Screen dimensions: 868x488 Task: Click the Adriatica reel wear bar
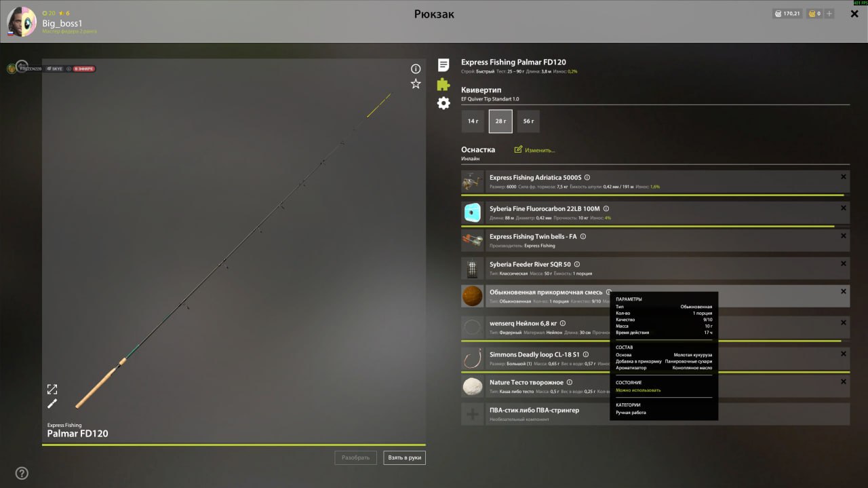point(655,195)
